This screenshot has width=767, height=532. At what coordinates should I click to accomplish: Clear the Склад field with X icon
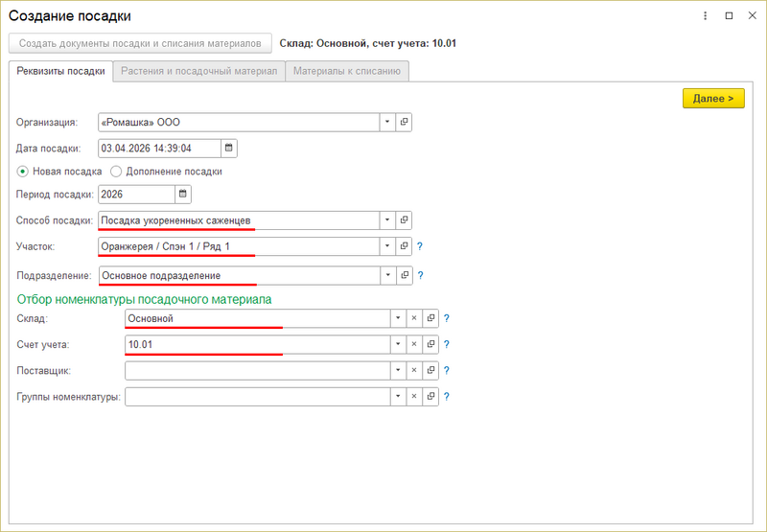[x=414, y=318]
